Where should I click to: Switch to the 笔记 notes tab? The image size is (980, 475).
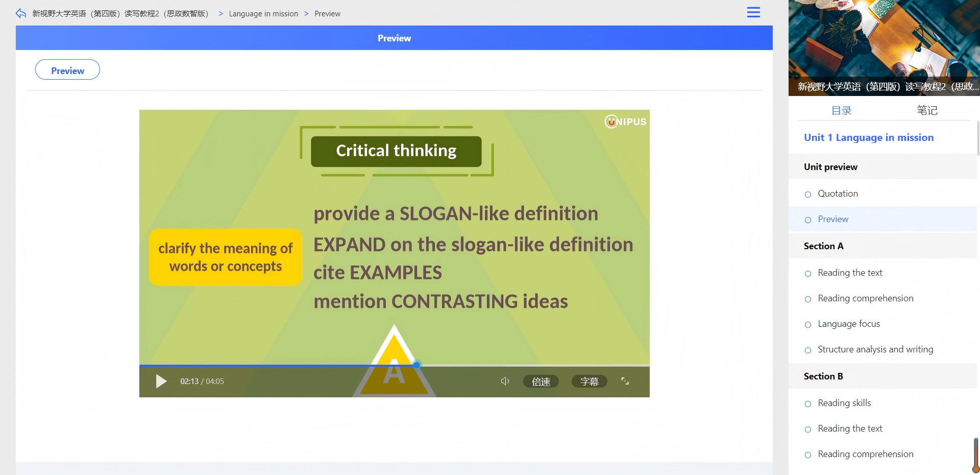point(927,110)
